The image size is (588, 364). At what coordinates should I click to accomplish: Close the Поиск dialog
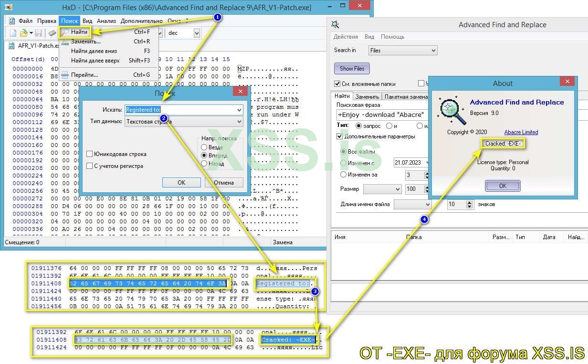pos(240,91)
